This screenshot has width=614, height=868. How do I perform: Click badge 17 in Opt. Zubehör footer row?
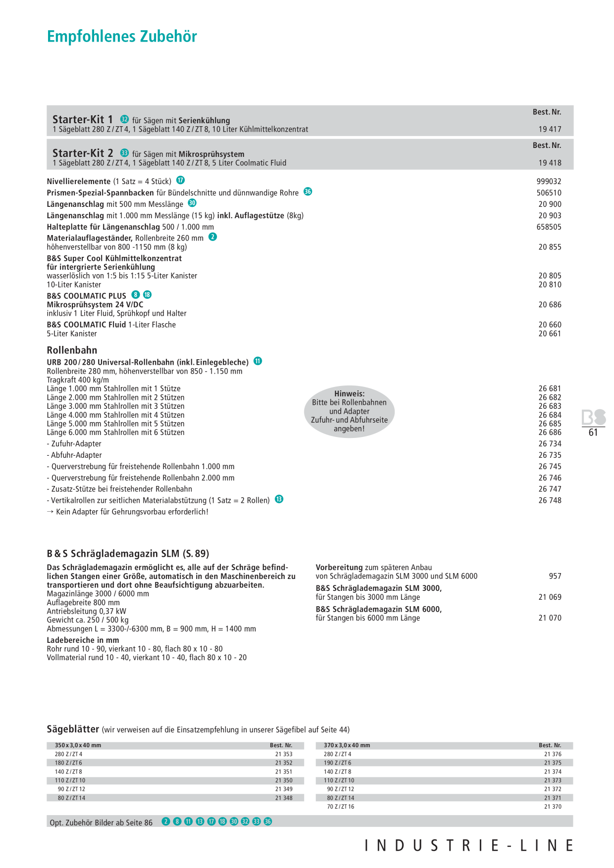[x=211, y=821]
